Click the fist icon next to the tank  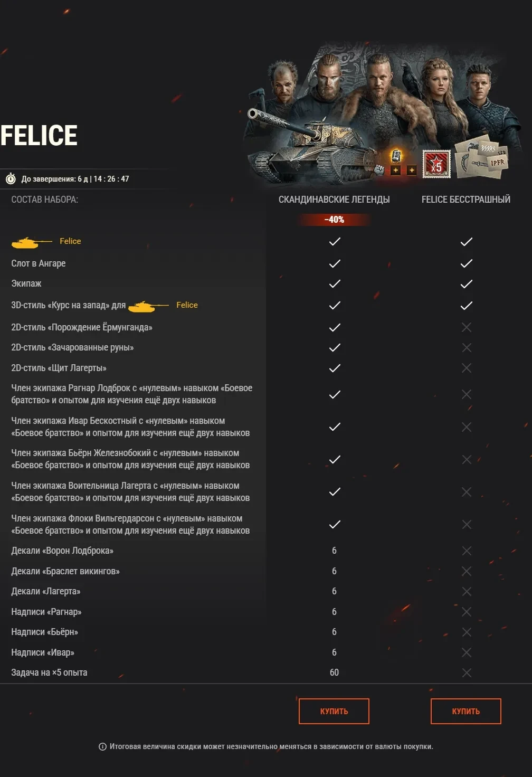379,170
